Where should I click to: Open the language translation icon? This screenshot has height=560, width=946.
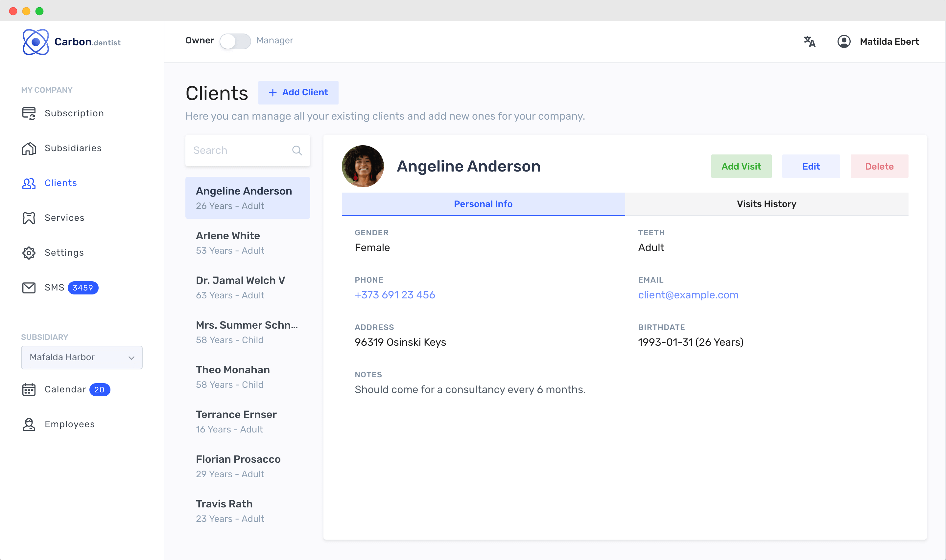pyautogui.click(x=809, y=41)
